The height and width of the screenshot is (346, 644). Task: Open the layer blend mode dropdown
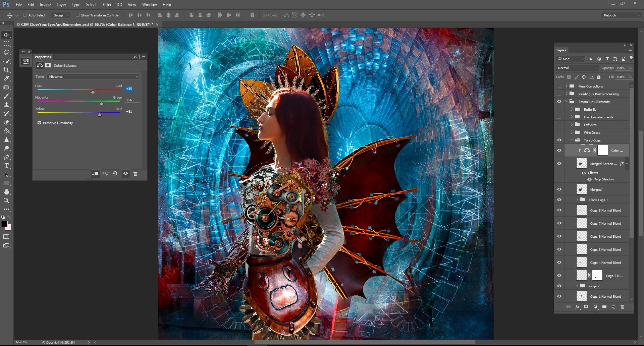pos(577,68)
